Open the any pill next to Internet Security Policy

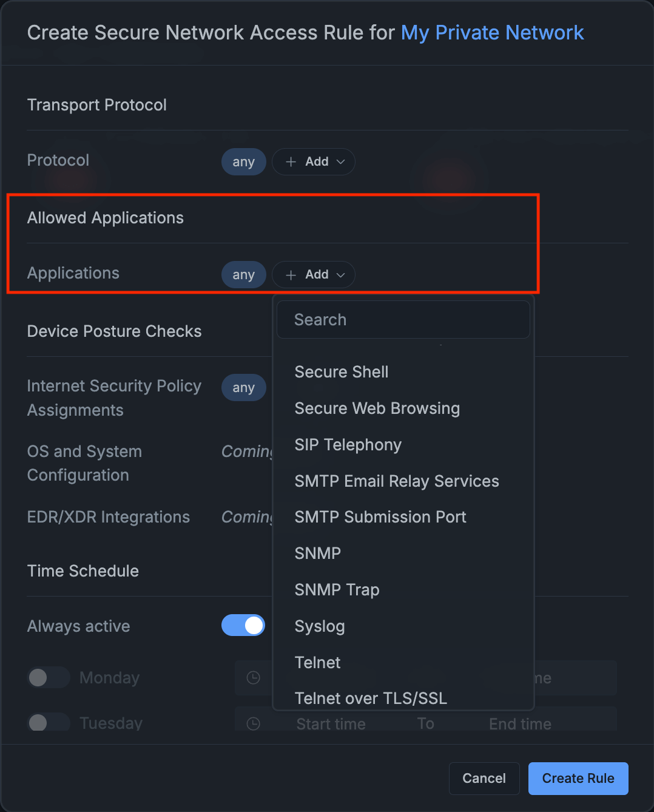(243, 387)
